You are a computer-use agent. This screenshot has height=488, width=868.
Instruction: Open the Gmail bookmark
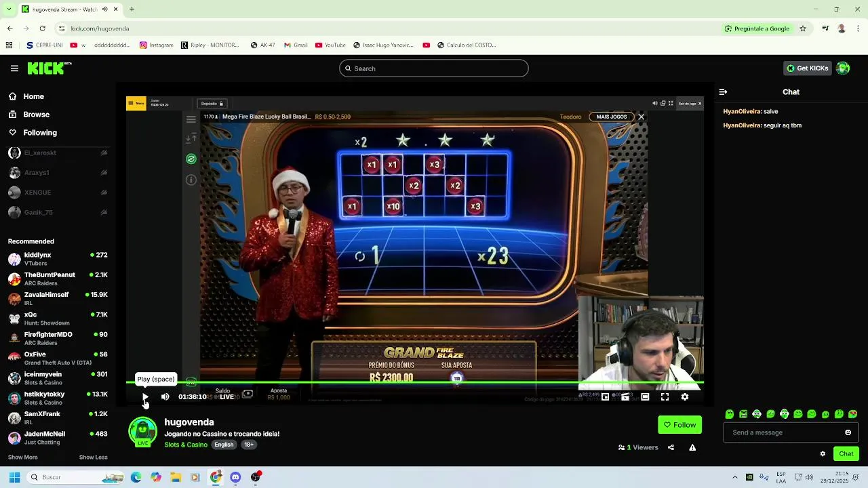tap(296, 45)
